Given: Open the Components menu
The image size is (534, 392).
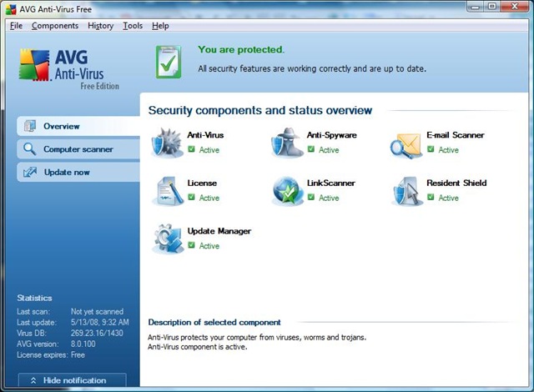Looking at the screenshot, I should (x=55, y=26).
